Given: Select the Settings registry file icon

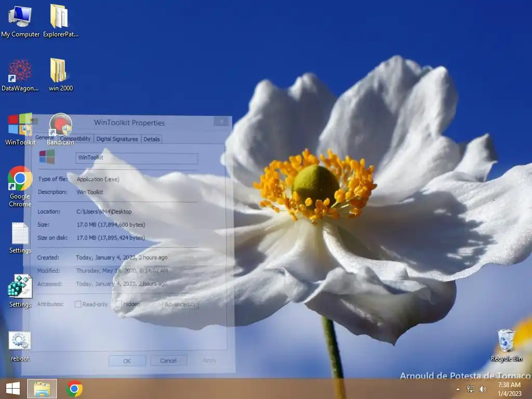Looking at the screenshot, I should [x=20, y=291].
